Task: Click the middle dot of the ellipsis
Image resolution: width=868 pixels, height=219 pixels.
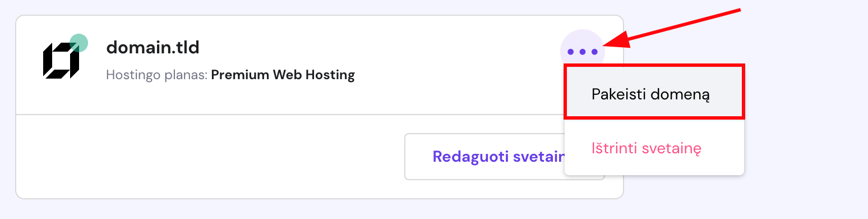Action: 583,52
